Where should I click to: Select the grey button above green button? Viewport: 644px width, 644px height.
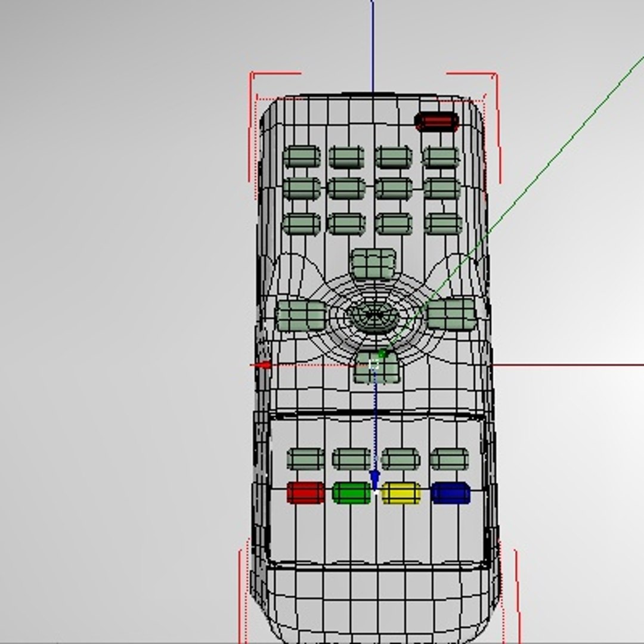(352, 459)
